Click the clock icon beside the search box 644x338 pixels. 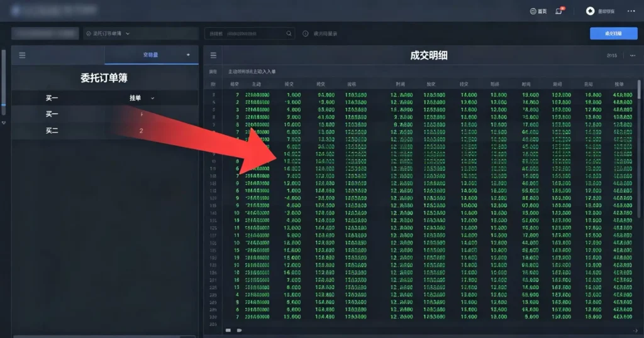click(x=306, y=34)
